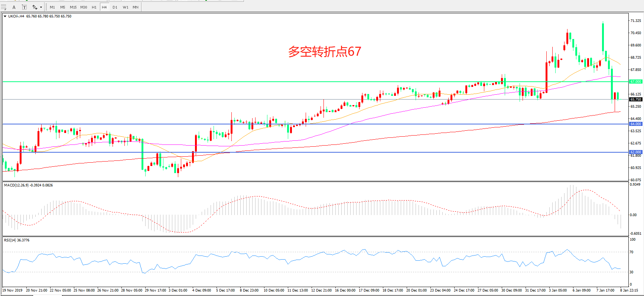Click the blue 64.000 price level label
Image resolution: width=644 pixels, height=296 pixels.
(635, 124)
